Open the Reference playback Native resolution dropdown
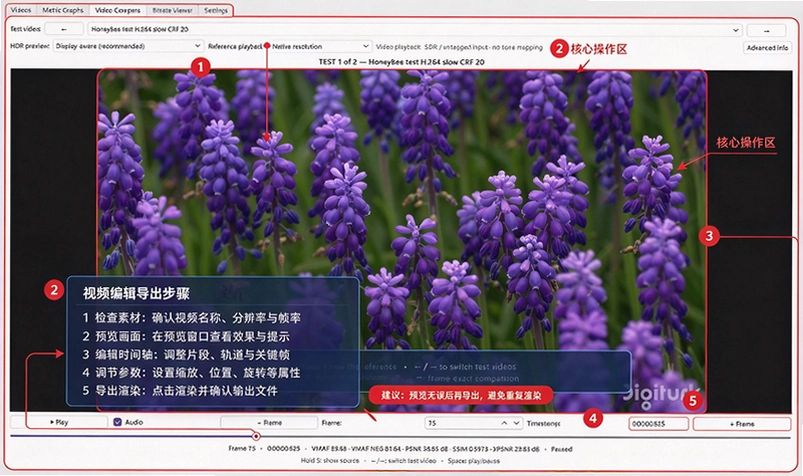This screenshot has width=803, height=476. 320,46
